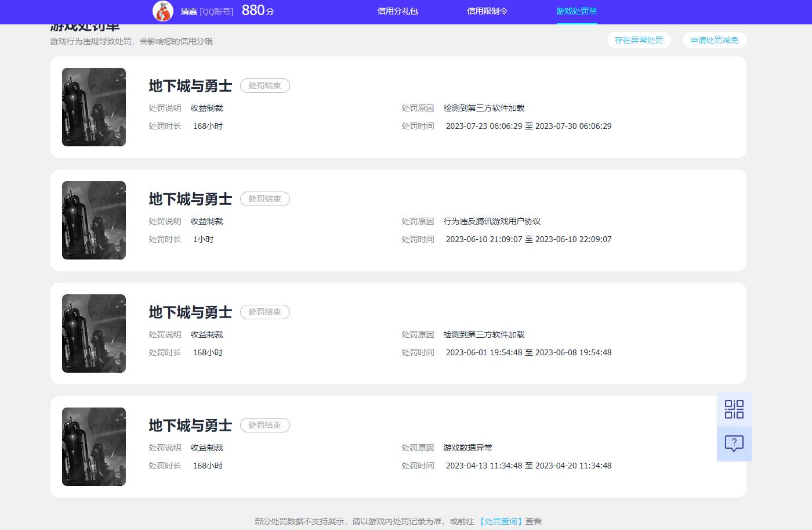Select the 游戏处罚单 tab
This screenshot has width=812, height=530.
click(x=577, y=11)
